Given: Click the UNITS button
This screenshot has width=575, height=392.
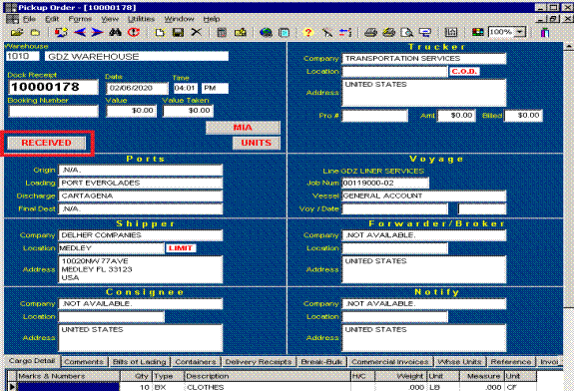Looking at the screenshot, I should click(x=256, y=143).
